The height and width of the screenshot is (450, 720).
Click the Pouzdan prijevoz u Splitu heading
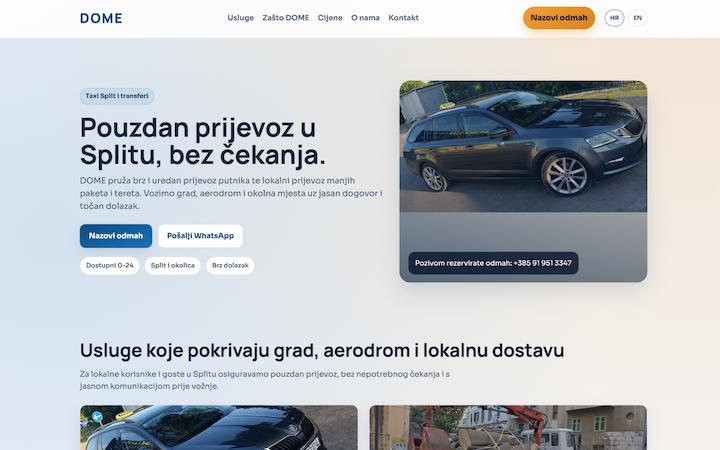[203, 141]
